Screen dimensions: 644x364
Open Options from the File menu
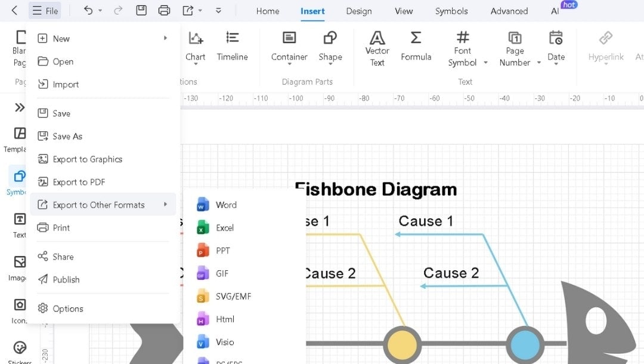67,309
